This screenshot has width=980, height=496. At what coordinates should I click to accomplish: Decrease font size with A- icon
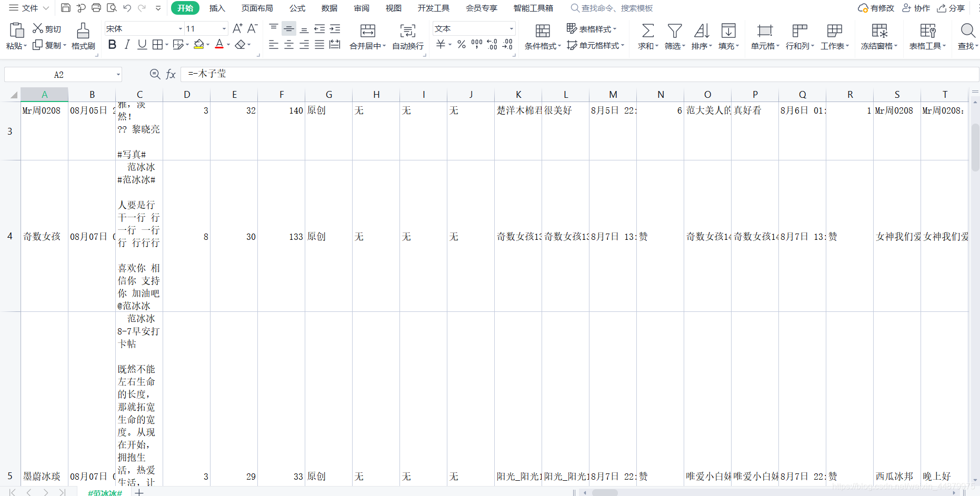tap(252, 28)
